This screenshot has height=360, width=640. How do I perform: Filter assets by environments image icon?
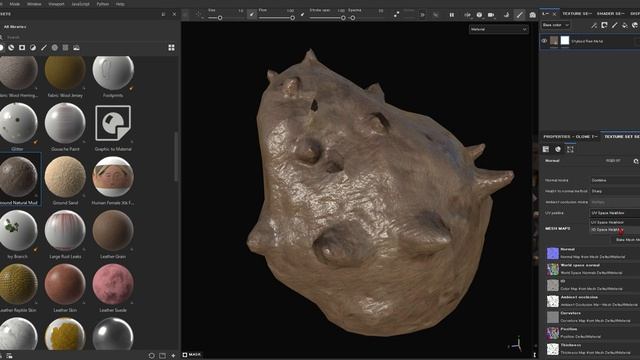pyautogui.click(x=76, y=48)
